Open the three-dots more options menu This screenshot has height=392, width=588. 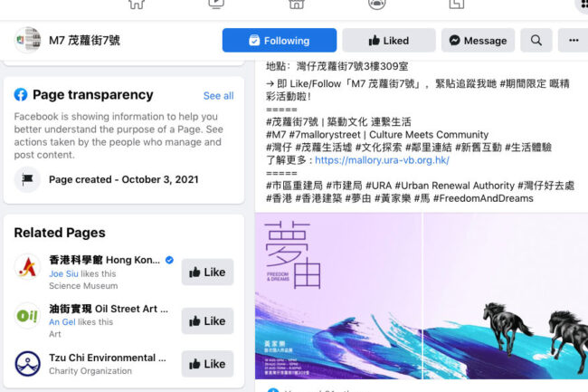point(574,40)
